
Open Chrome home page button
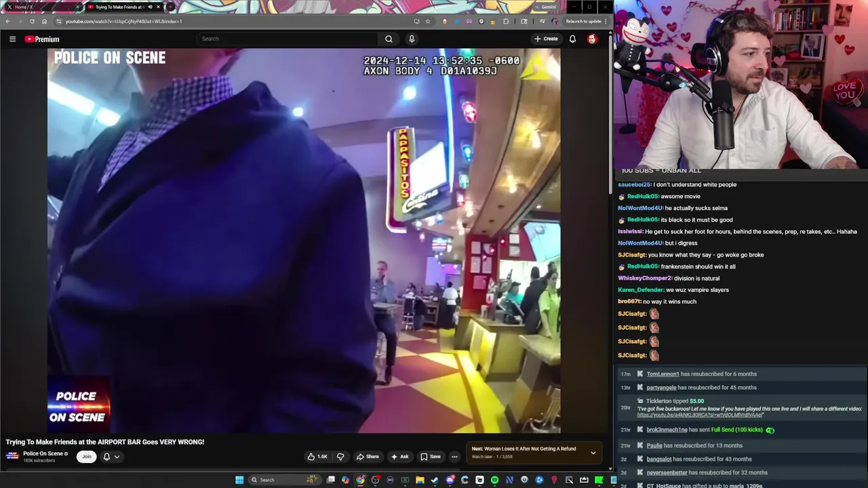tap(44, 21)
